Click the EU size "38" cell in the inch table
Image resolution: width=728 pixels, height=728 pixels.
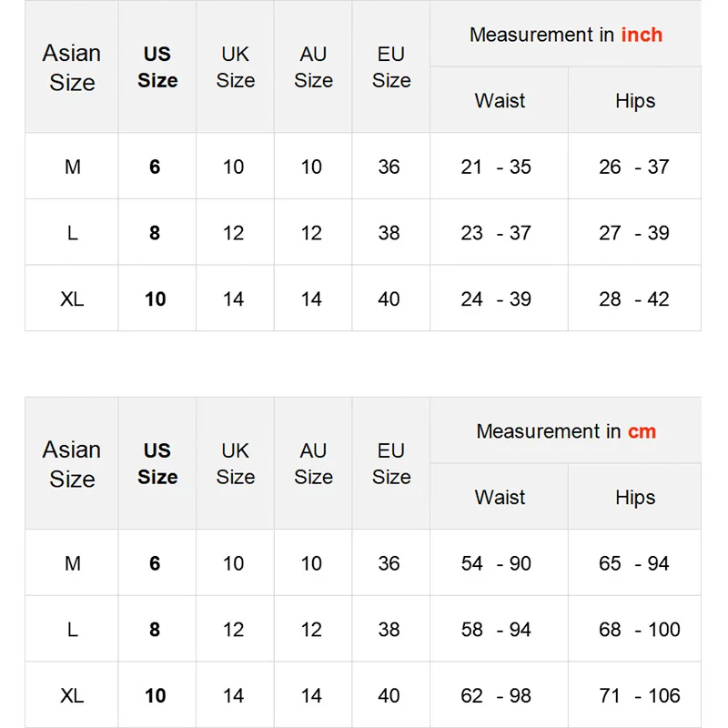tap(389, 233)
